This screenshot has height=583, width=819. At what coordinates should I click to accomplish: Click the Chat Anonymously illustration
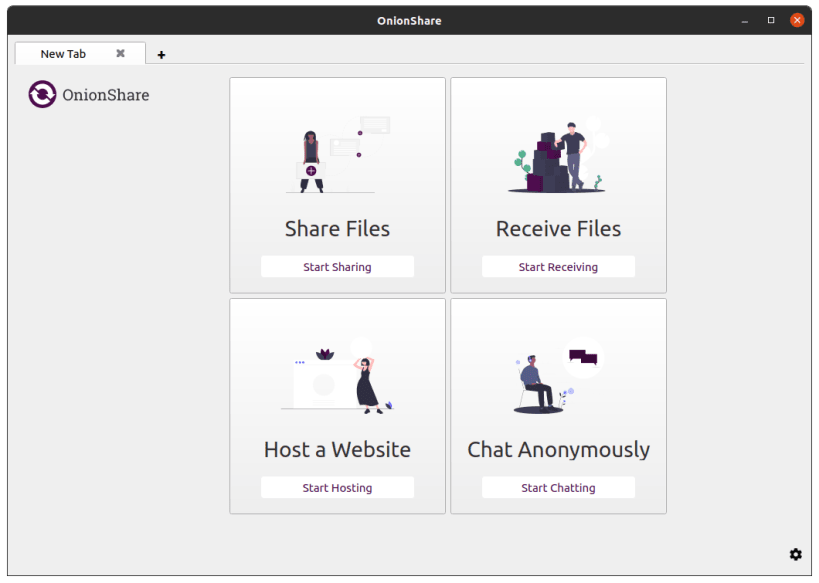558,376
